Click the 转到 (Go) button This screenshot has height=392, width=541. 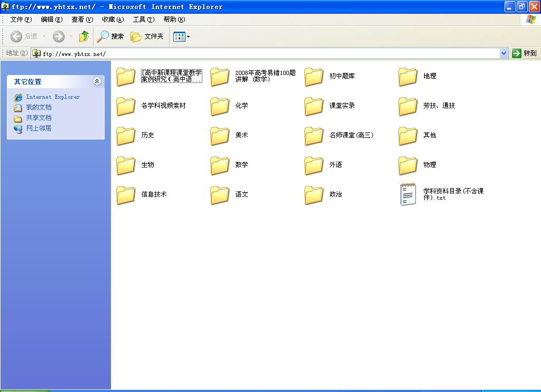coord(524,53)
